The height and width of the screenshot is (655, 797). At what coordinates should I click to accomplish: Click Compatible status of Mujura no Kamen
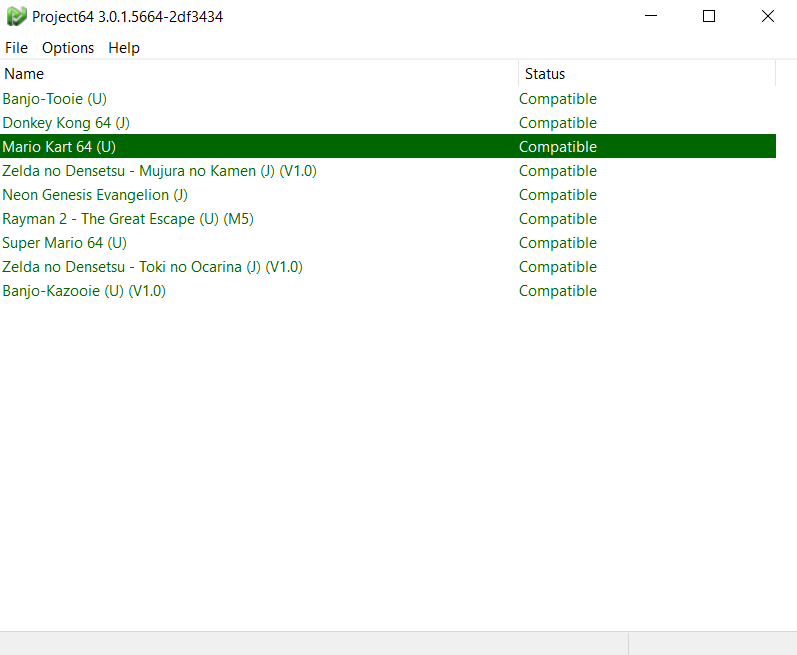558,171
